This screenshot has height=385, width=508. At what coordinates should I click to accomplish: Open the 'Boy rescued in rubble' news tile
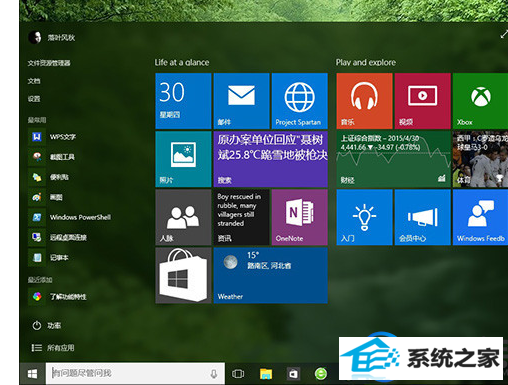point(241,217)
